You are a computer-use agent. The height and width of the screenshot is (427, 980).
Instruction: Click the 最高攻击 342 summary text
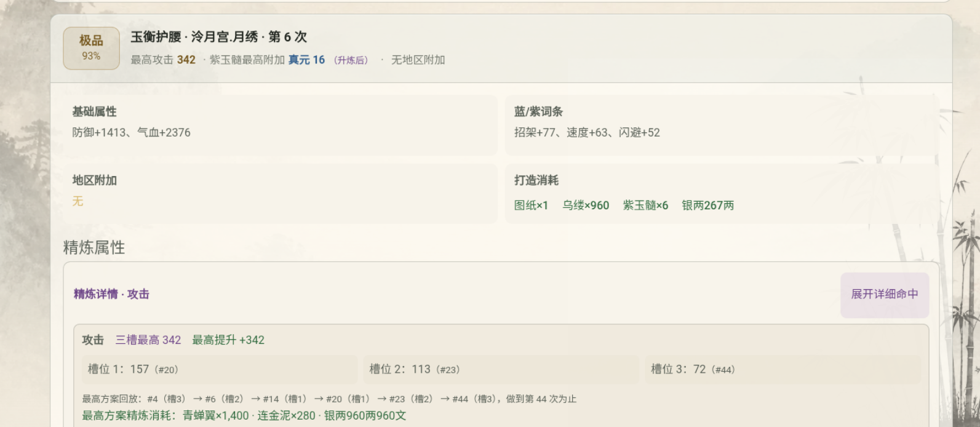(163, 60)
